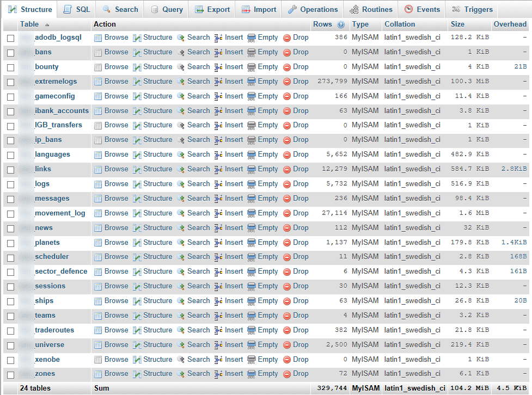Click the Structure link for scheduler
Screen dimensions: 532x395
157,256
